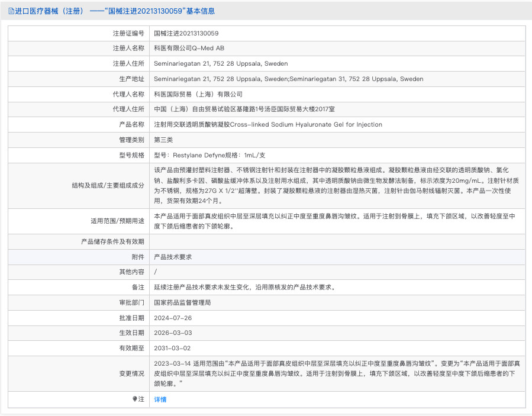Click the 进口医疗器械（注册）header title
The width and height of the screenshot is (532, 416).
(51, 11)
